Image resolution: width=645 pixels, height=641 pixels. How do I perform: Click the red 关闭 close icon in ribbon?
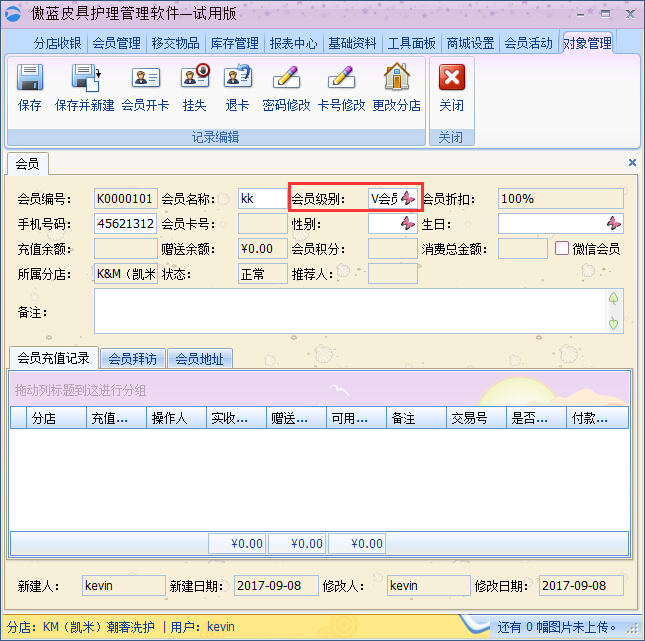click(452, 78)
